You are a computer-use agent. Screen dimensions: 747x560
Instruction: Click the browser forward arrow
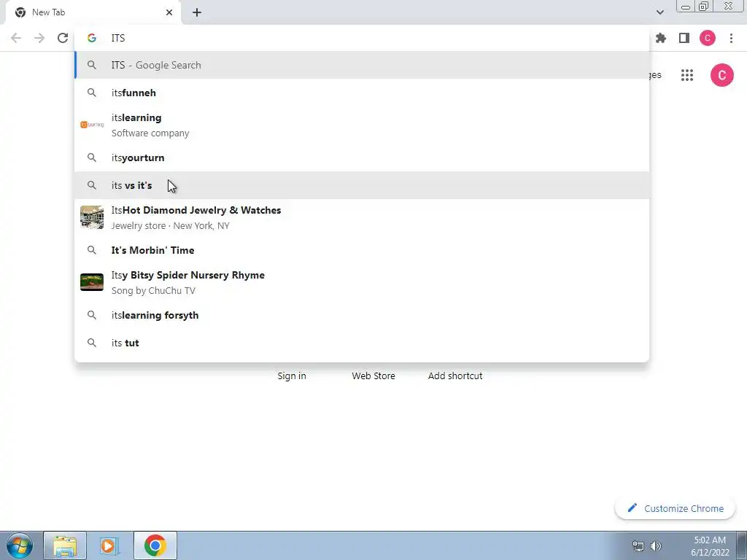pos(39,38)
